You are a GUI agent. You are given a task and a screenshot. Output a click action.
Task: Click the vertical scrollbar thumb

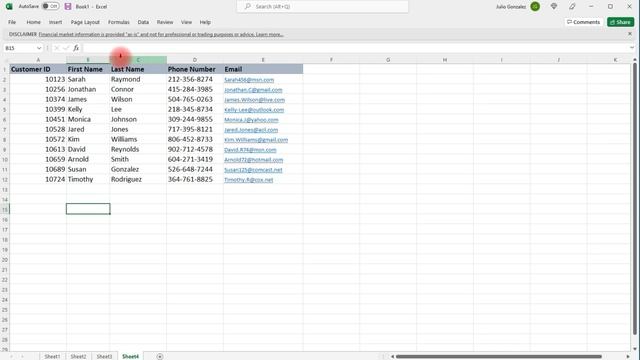point(635,198)
